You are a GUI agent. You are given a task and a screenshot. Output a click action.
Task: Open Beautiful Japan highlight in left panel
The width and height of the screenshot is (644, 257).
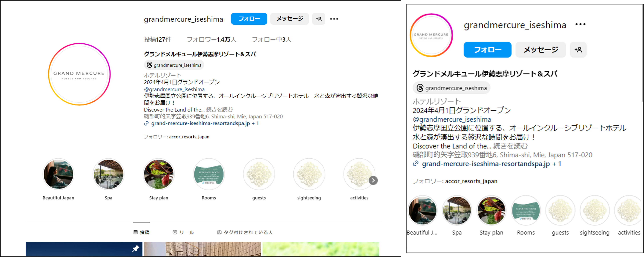click(x=58, y=174)
